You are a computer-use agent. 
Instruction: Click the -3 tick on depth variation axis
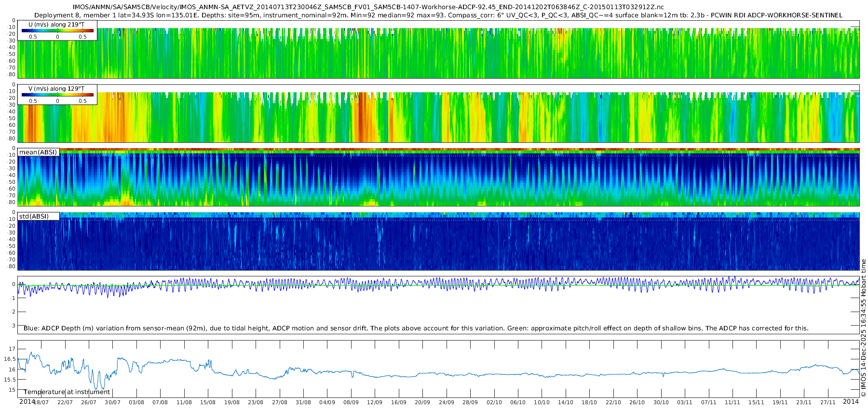coord(13,326)
